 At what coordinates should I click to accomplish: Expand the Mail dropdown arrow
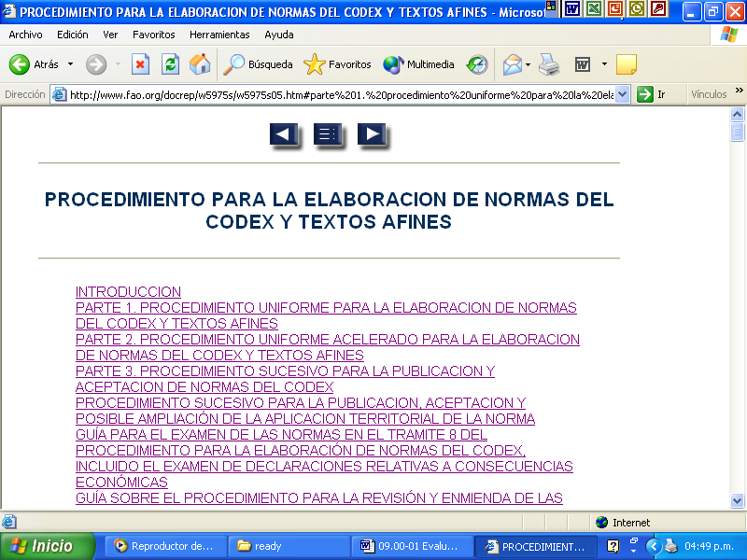click(x=528, y=64)
